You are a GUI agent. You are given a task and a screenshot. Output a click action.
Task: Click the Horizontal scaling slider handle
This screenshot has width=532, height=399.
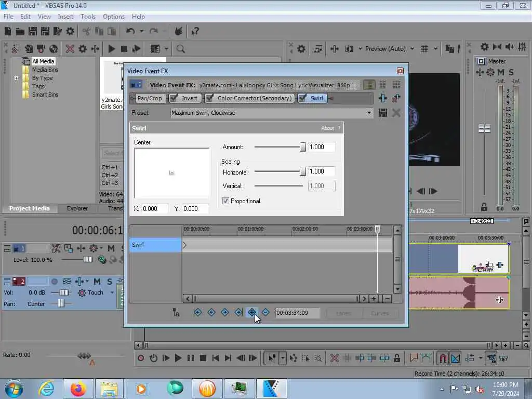click(303, 171)
